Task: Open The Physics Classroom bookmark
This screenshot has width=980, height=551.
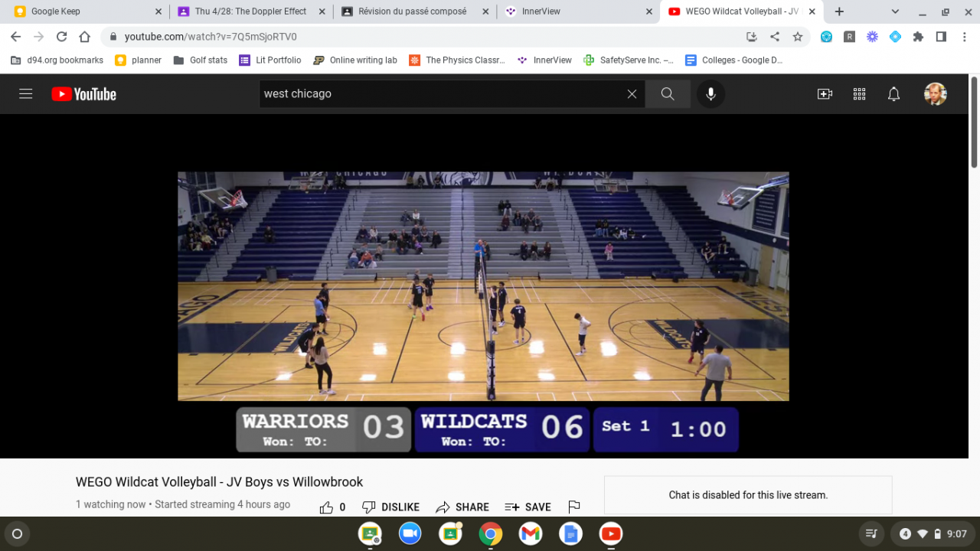Action: pos(457,60)
